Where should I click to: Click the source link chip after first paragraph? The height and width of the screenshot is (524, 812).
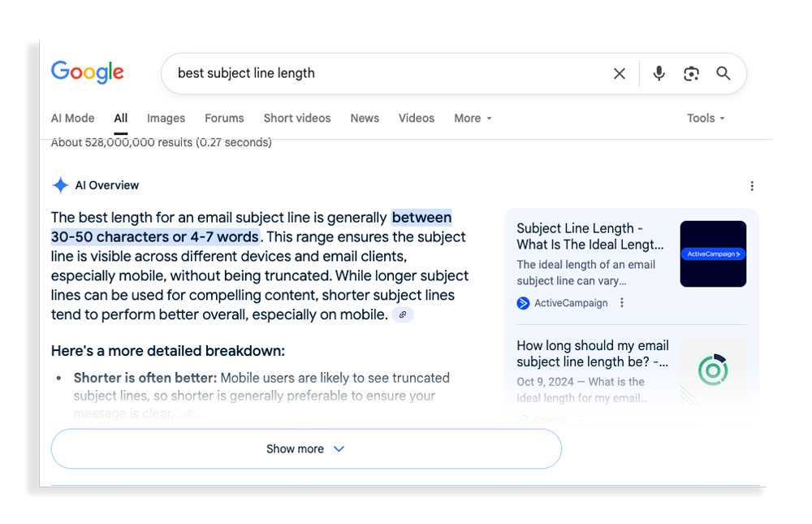[403, 315]
